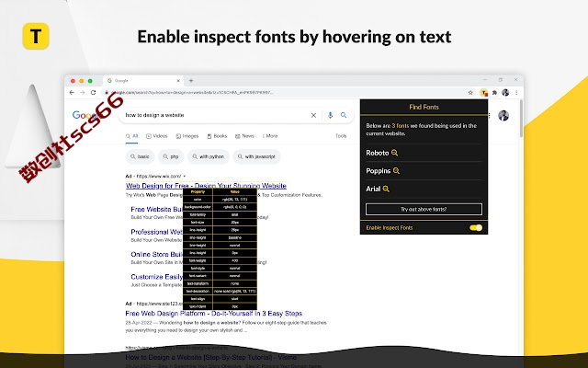Expand the More search options

click(x=270, y=136)
